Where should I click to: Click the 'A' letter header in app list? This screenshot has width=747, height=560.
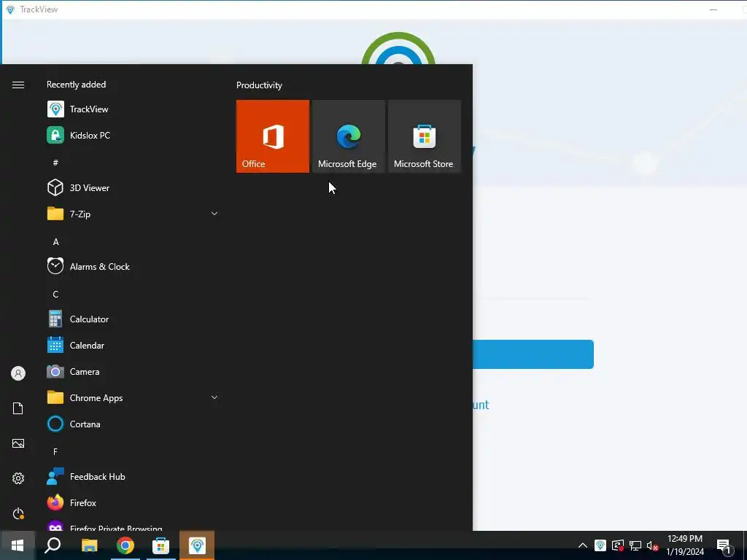click(x=55, y=242)
